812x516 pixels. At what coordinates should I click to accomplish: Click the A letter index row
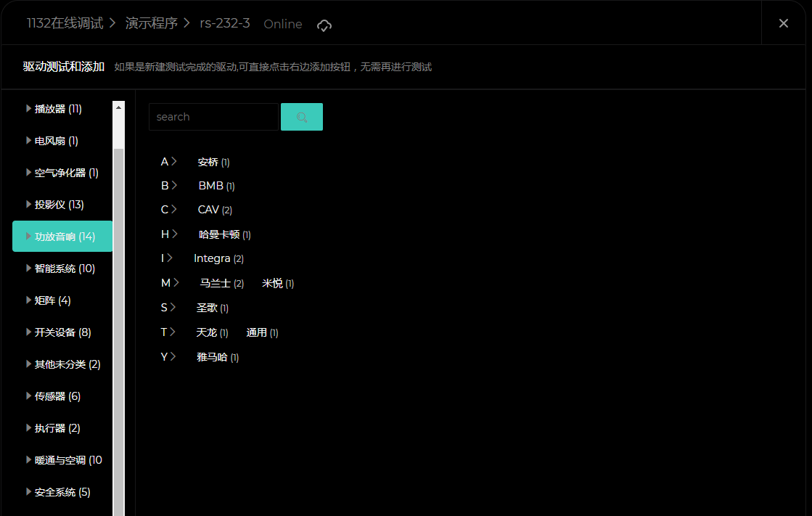169,162
